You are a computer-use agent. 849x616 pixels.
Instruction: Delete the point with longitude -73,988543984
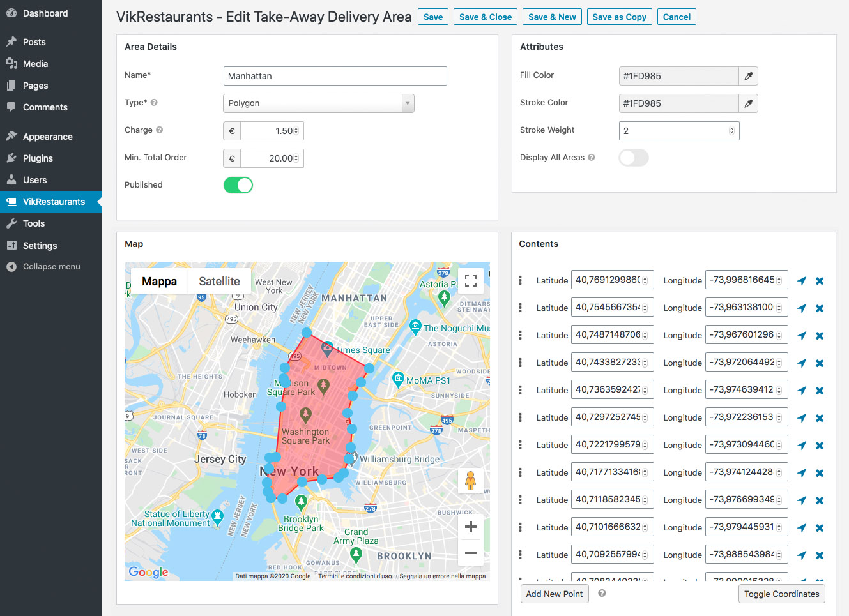pyautogui.click(x=820, y=555)
